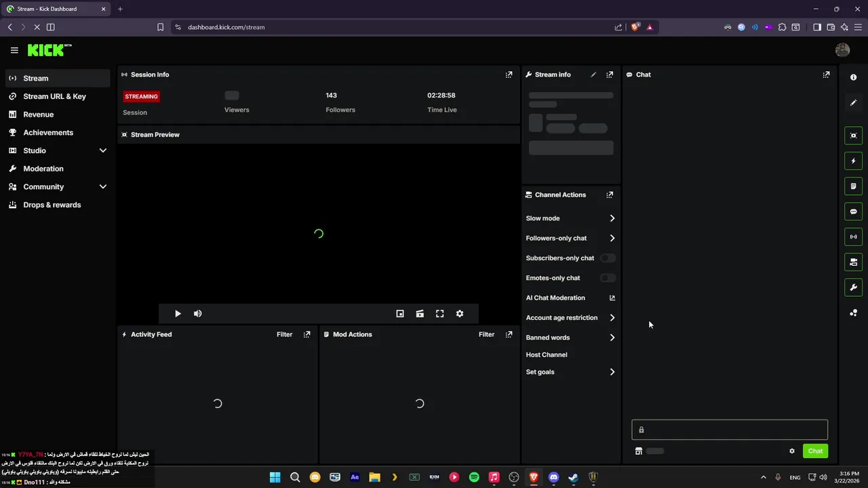Toggle the document widget icon in right sidebar
The height and width of the screenshot is (488, 868).
[x=853, y=186]
